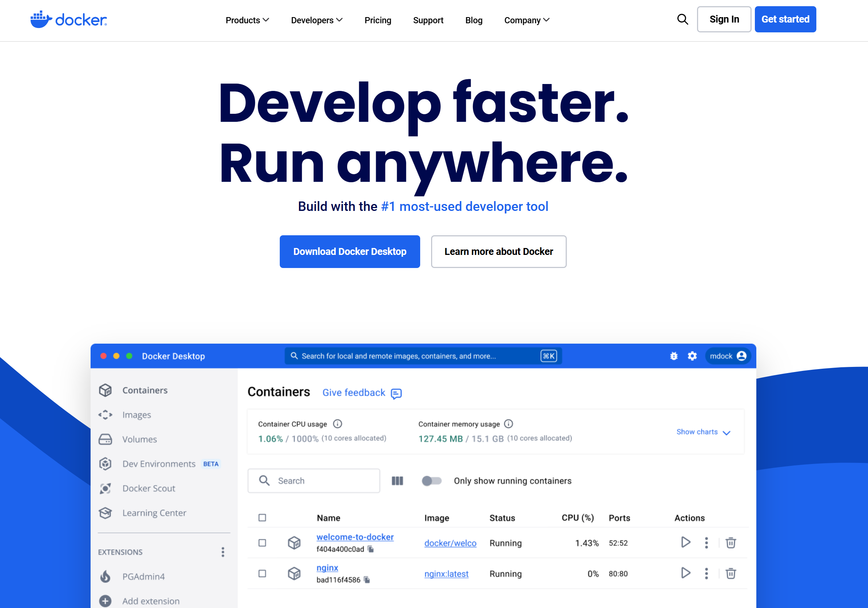
Task: Open the Extensions options kebab menu
Action: coord(223,552)
